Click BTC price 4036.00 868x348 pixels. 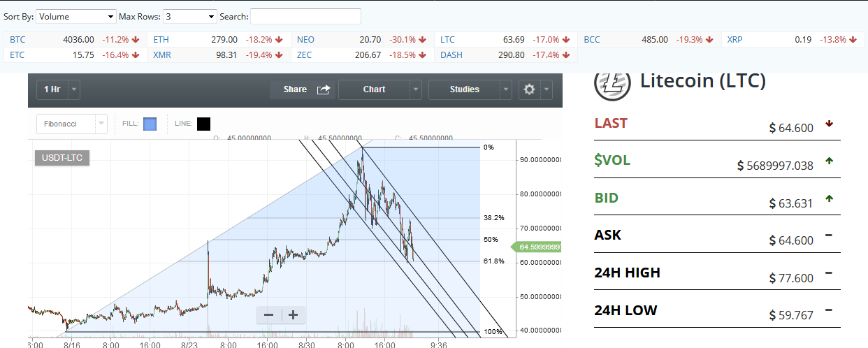pyautogui.click(x=78, y=40)
